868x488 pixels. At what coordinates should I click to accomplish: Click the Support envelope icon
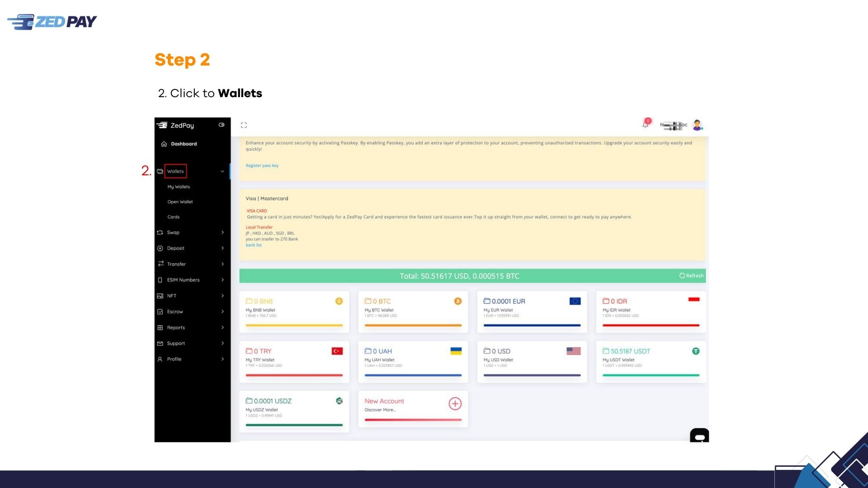(x=160, y=343)
